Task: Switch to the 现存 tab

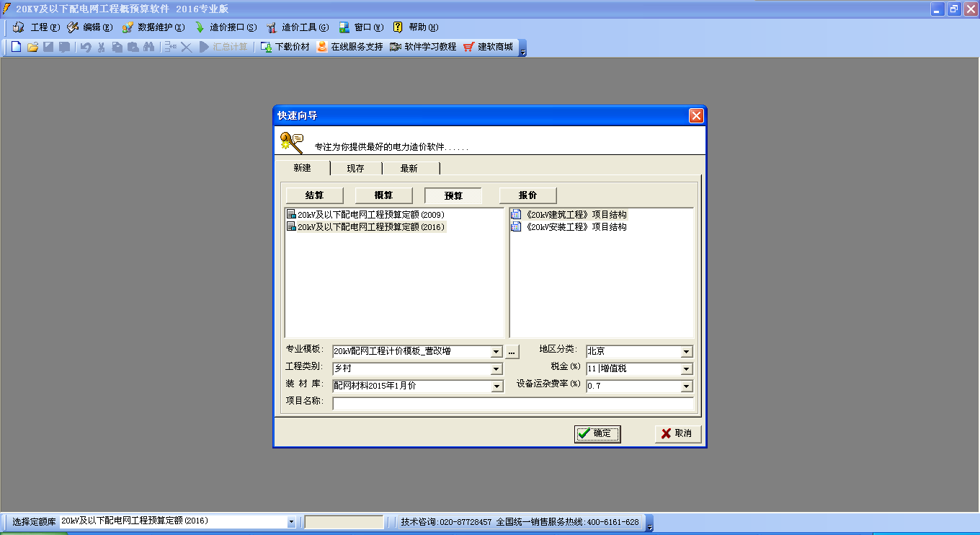Action: tap(355, 169)
